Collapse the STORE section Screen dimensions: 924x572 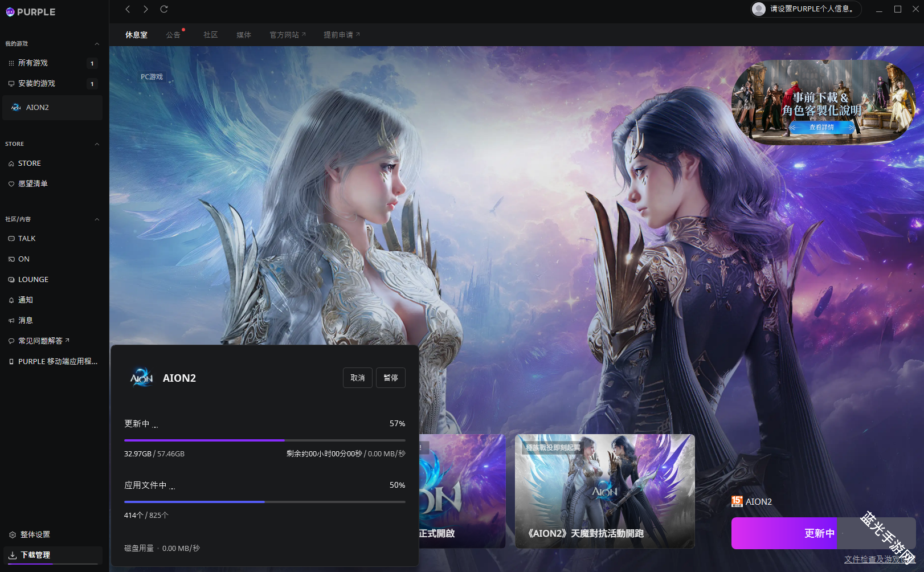click(x=97, y=144)
